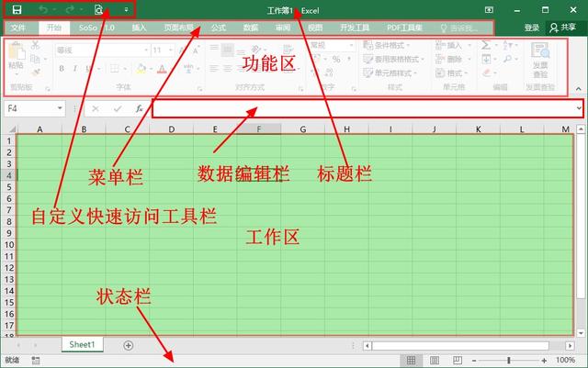
Task: Click the 登录 (Sign in) link
Action: (x=531, y=28)
